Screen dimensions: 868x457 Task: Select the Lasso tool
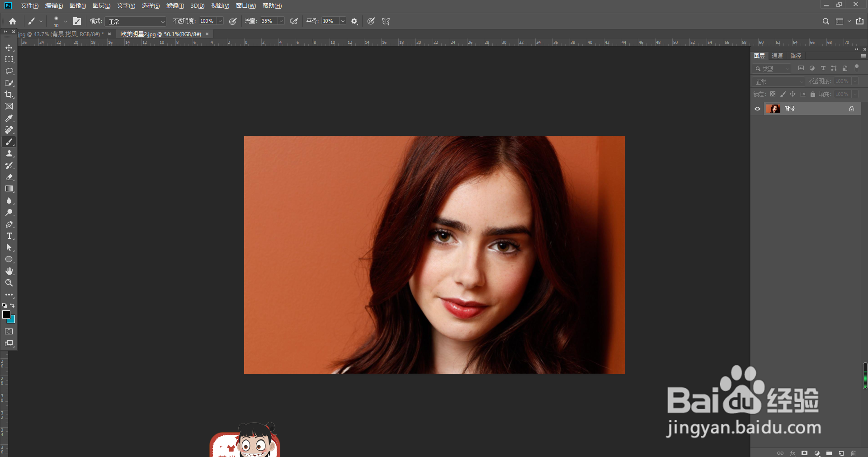tap(9, 71)
